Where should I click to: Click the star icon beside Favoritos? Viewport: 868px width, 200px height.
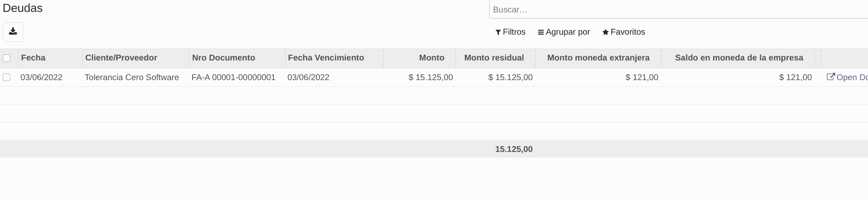point(606,32)
